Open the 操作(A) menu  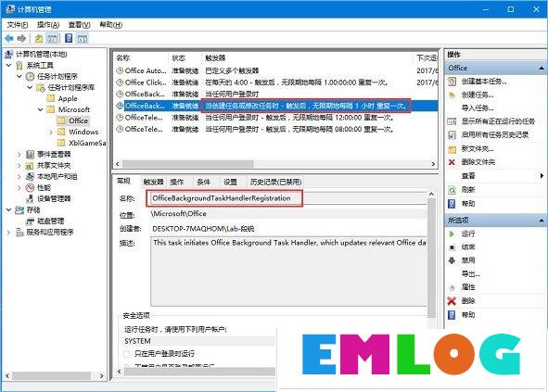click(x=48, y=25)
